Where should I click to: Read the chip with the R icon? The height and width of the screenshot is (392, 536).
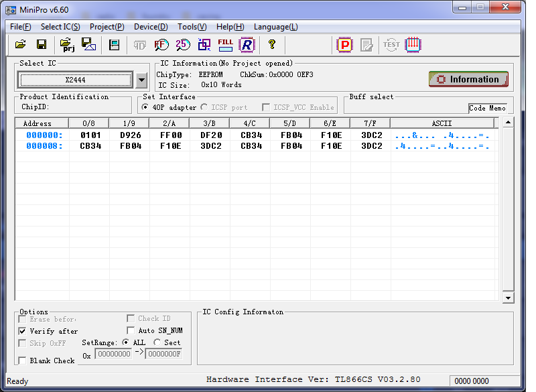coord(247,45)
